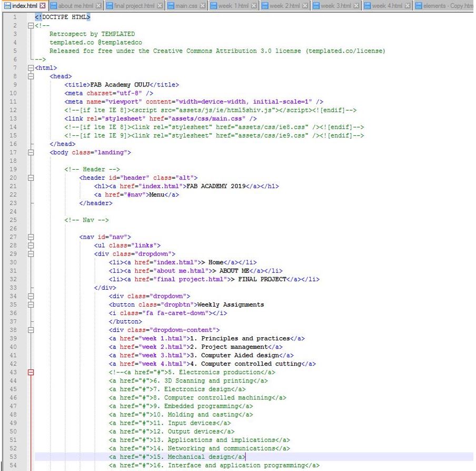The image size is (476, 471).
Task: Click the '3. Computer Aided design' link line
Action: [201, 355]
